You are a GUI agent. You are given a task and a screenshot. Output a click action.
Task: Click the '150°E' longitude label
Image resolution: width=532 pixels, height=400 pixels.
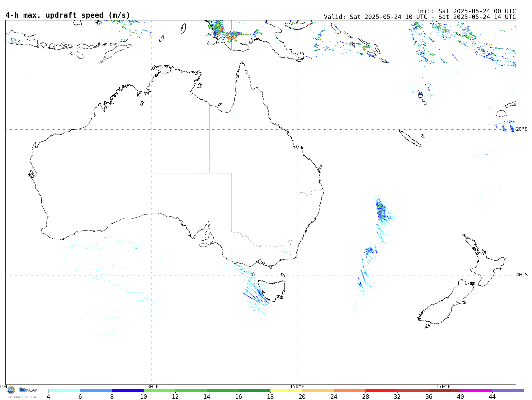297,387
